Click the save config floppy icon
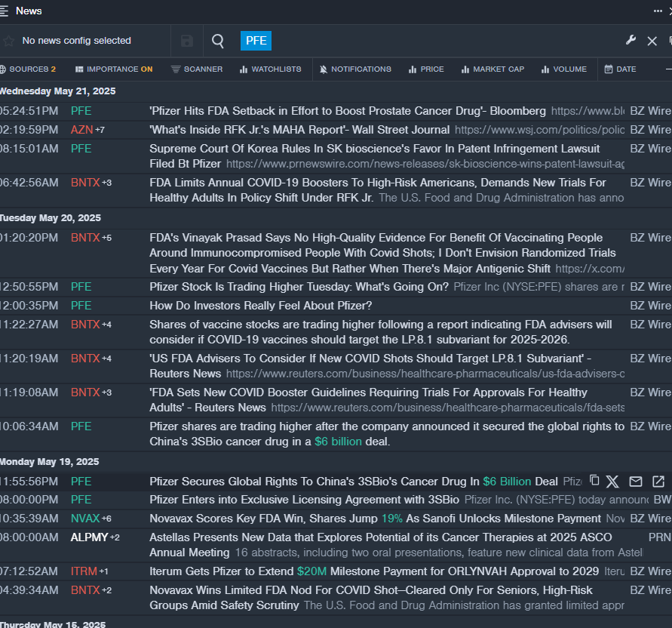The height and width of the screenshot is (628, 672). click(x=187, y=41)
